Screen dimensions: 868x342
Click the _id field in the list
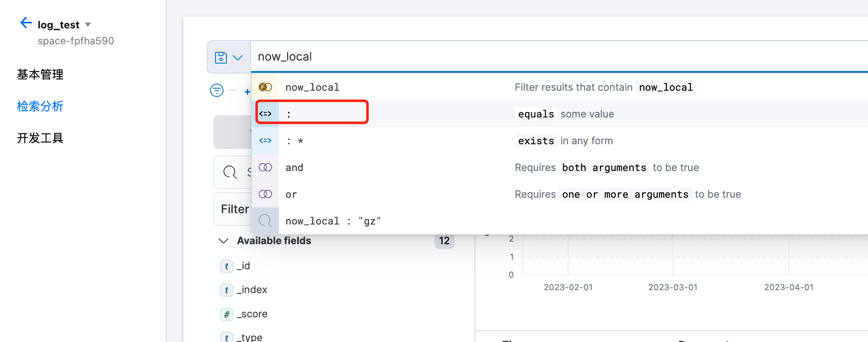click(243, 266)
